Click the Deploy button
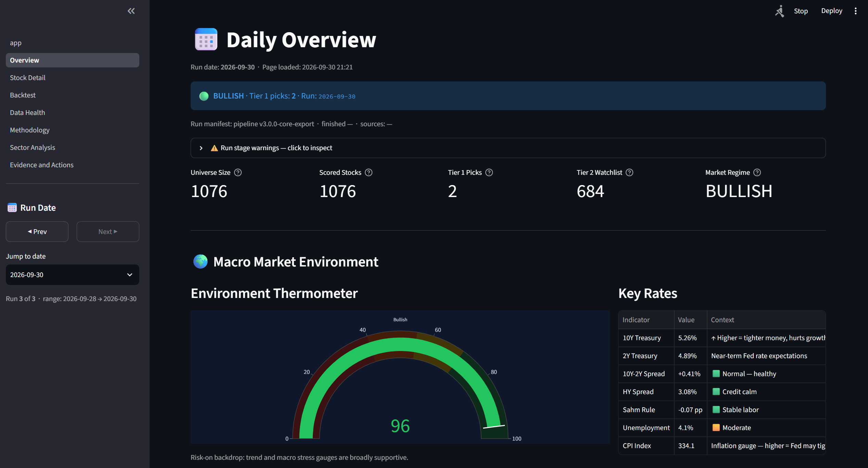868x468 pixels. point(832,11)
